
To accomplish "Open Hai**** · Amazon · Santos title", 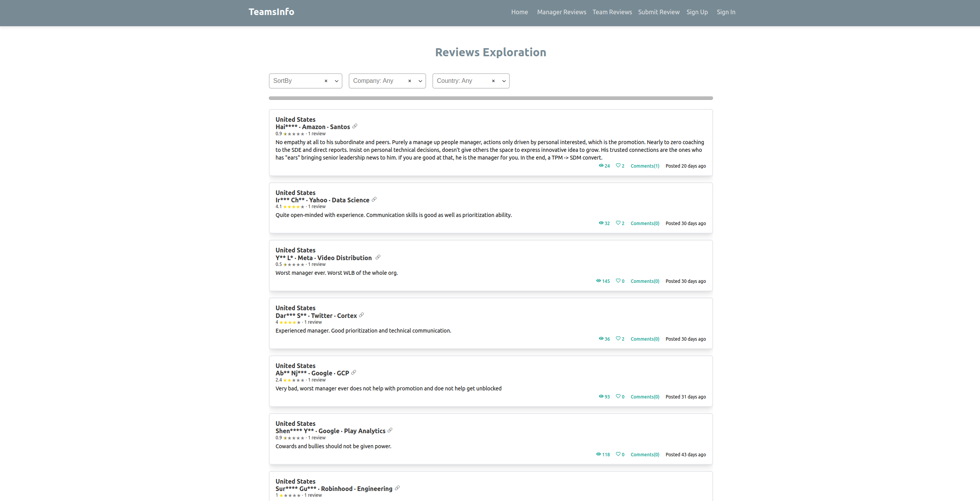I will coord(312,127).
